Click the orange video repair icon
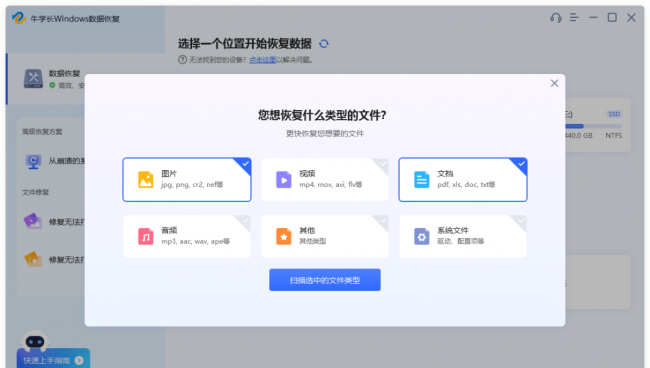650x368 pixels. click(33, 259)
